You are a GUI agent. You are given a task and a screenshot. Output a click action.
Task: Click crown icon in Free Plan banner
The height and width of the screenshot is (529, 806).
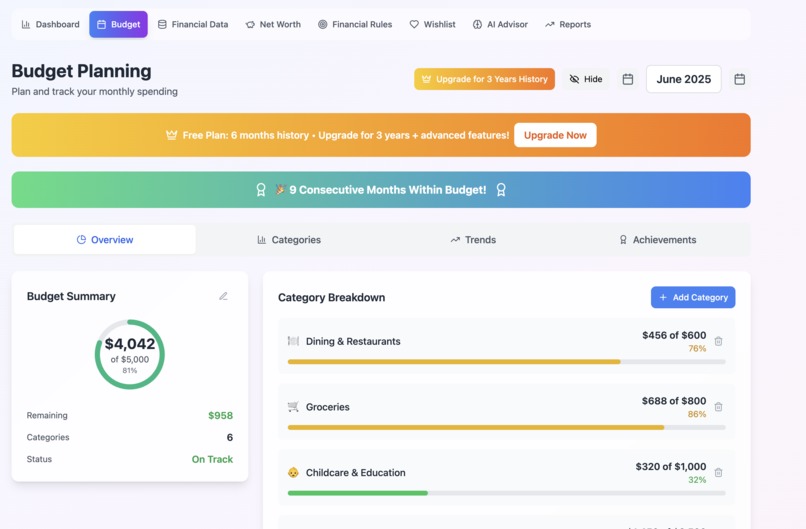[x=171, y=135]
